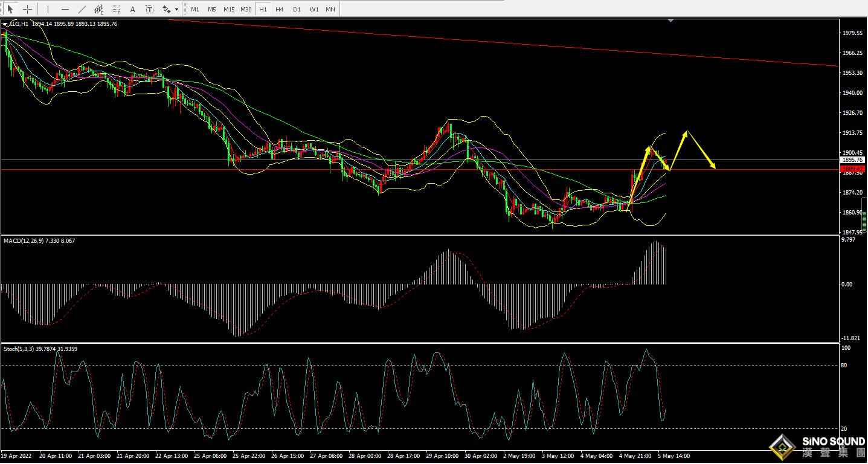Select the Fibonacci retracement tool
The image size is (868, 464).
(115, 9)
